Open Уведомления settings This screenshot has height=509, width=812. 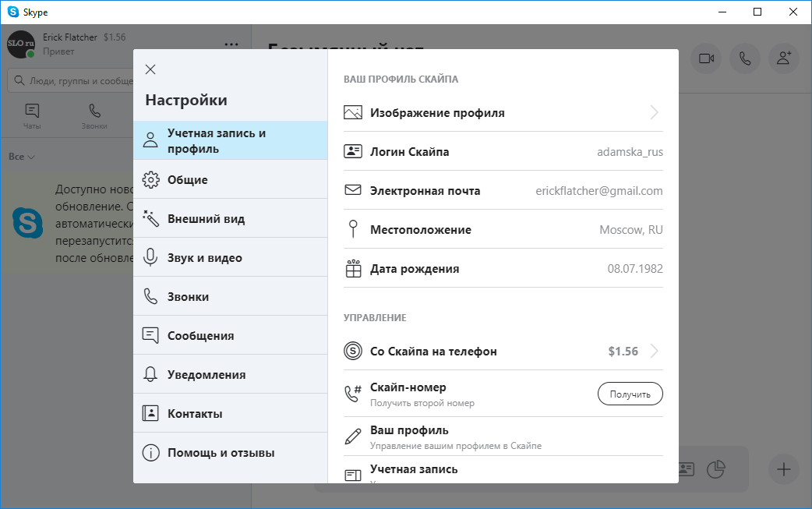click(231, 374)
